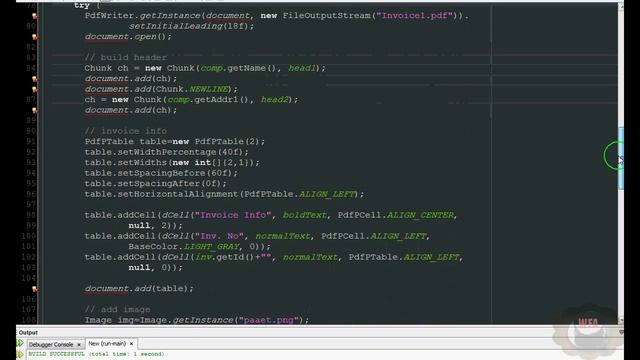Click the "Inv. No" string literal
The image size is (640, 360).
(219, 236)
